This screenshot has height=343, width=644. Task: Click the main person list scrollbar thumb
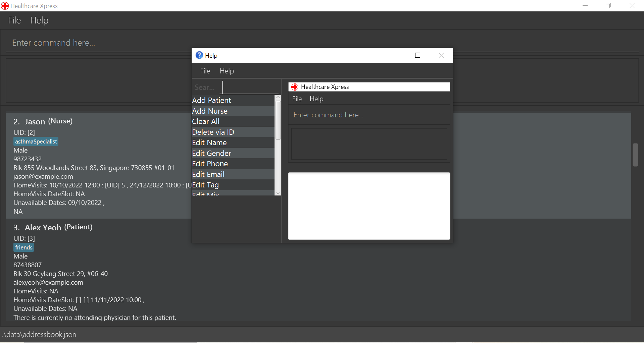[x=635, y=155]
